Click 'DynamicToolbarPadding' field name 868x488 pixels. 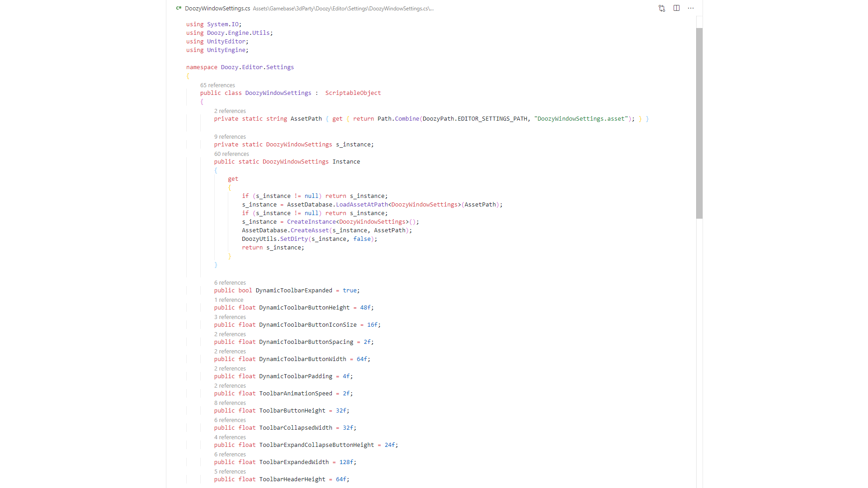pyautogui.click(x=296, y=376)
